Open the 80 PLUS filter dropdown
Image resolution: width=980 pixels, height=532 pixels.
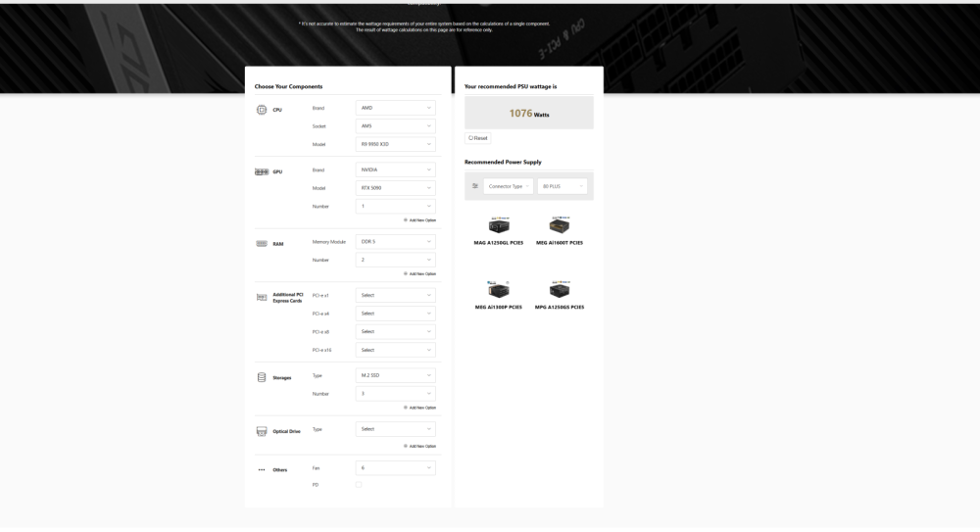click(x=562, y=186)
